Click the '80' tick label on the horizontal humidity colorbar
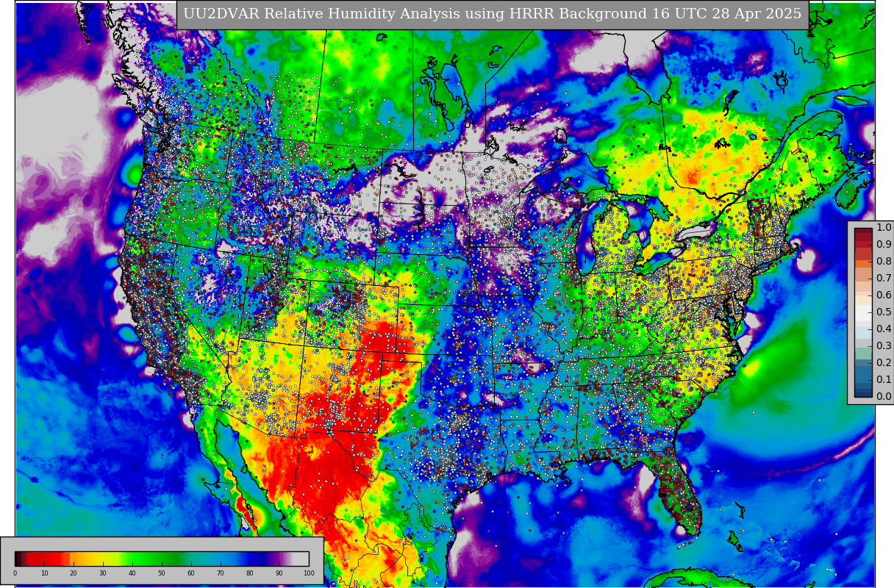 click(250, 573)
